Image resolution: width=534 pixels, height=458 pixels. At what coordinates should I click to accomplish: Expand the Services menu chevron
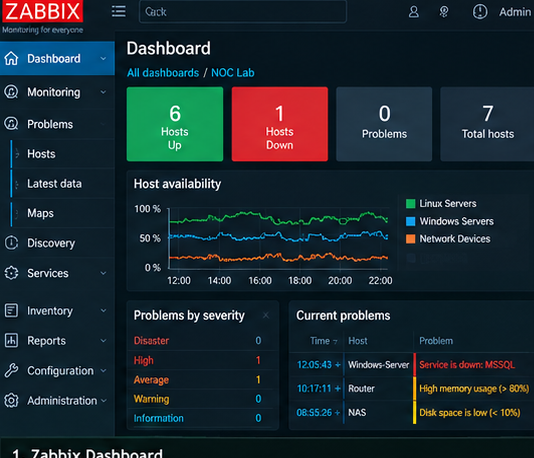(103, 273)
